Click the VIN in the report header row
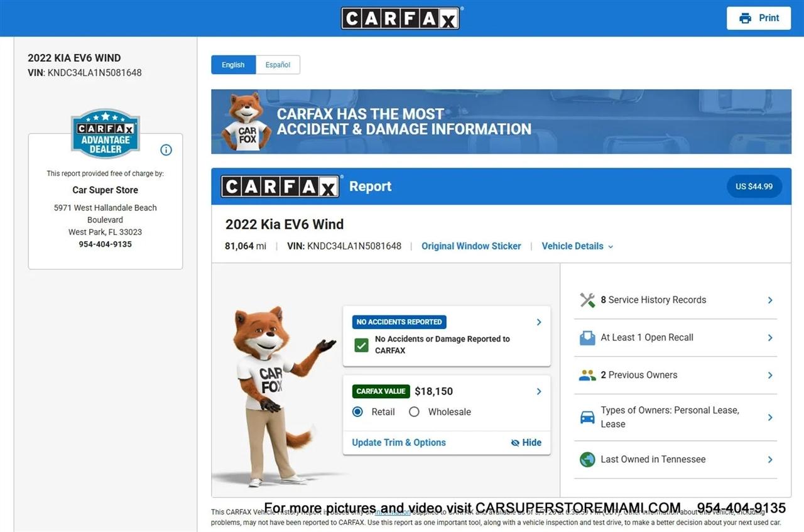The image size is (804, 532). (344, 246)
